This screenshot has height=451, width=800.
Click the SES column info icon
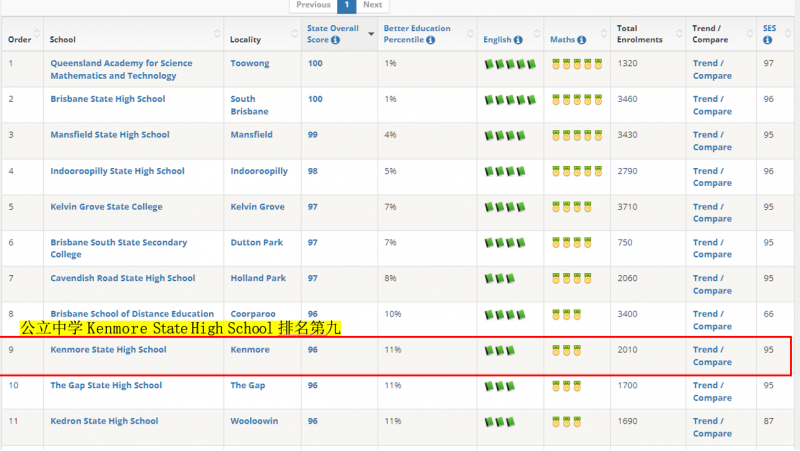click(767, 40)
